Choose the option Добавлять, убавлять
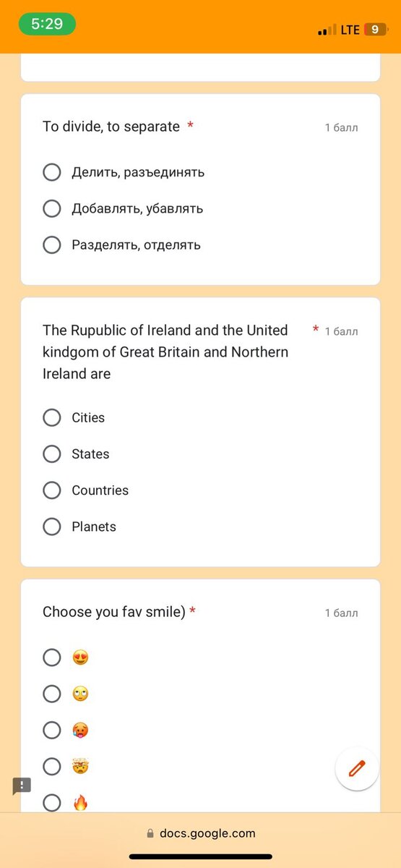401x868 pixels. [123, 208]
